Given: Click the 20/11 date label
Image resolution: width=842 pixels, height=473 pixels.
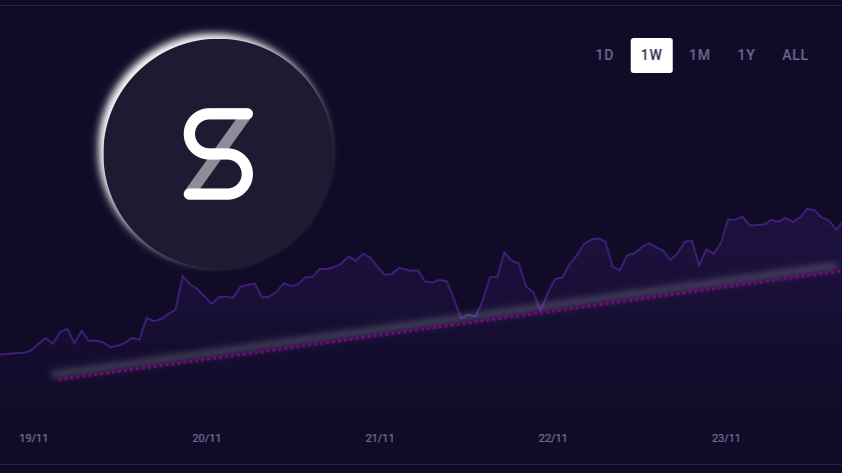Looking at the screenshot, I should click(x=207, y=438).
